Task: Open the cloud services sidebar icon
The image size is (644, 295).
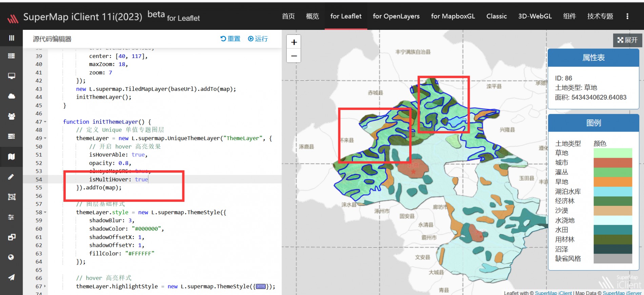Action: 12,96
